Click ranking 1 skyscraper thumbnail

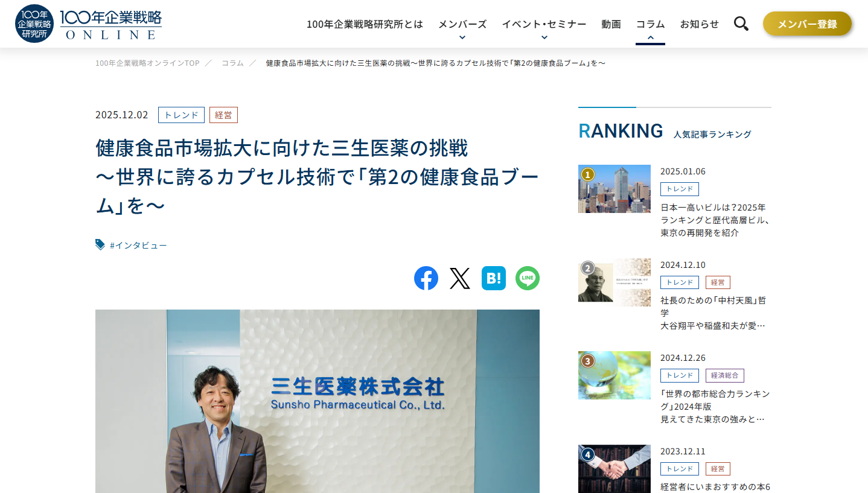[x=614, y=188]
